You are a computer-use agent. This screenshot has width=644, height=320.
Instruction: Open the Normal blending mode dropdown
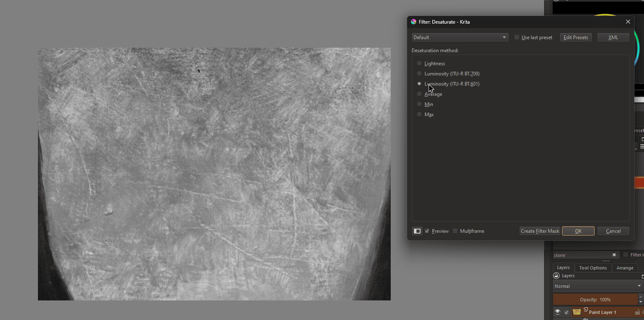click(x=598, y=286)
